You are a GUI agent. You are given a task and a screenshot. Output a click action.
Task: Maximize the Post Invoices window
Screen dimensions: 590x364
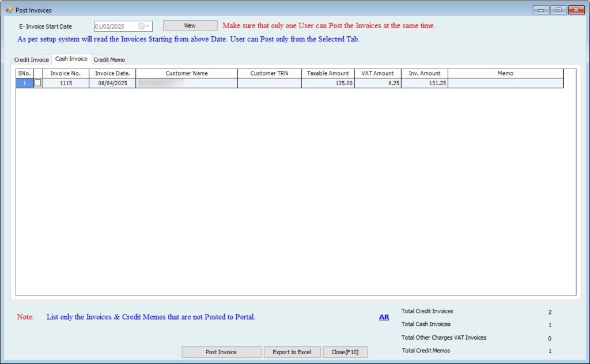(x=558, y=10)
